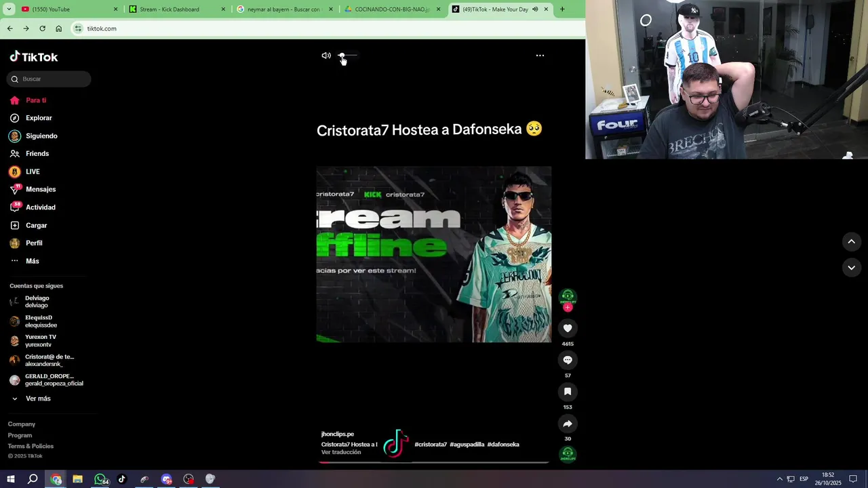
Task: Expand Terms & Policies footer section
Action: pos(31,446)
